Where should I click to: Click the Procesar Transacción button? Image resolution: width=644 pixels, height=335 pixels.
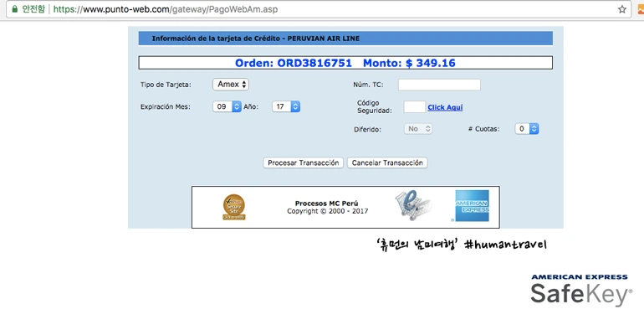pyautogui.click(x=303, y=162)
